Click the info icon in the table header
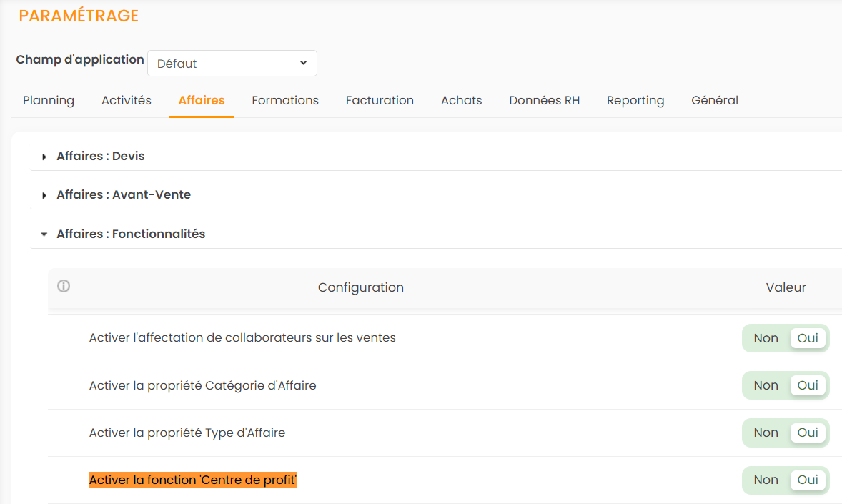Viewport: 842px width, 504px height. pyautogui.click(x=64, y=287)
